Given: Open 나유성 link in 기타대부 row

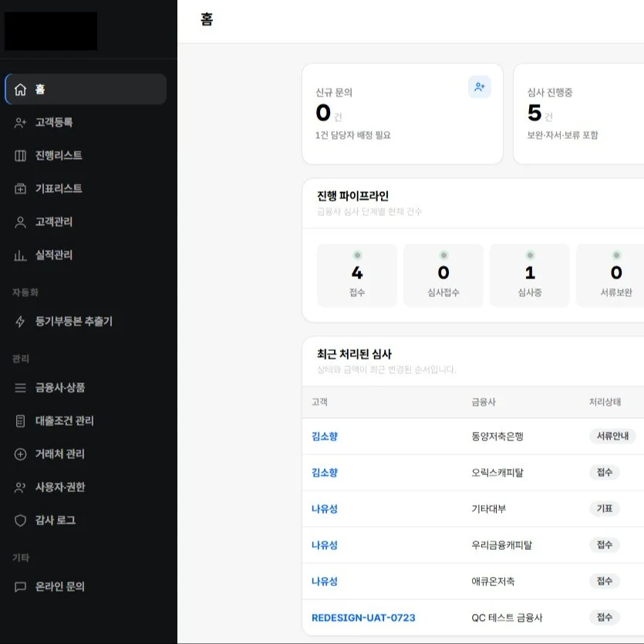Looking at the screenshot, I should point(325,509).
